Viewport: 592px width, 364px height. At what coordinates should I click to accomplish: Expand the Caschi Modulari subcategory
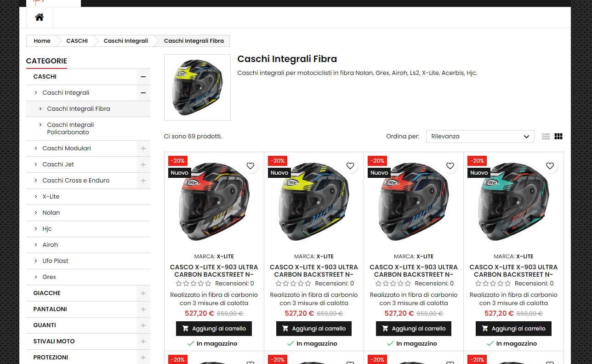(x=143, y=148)
